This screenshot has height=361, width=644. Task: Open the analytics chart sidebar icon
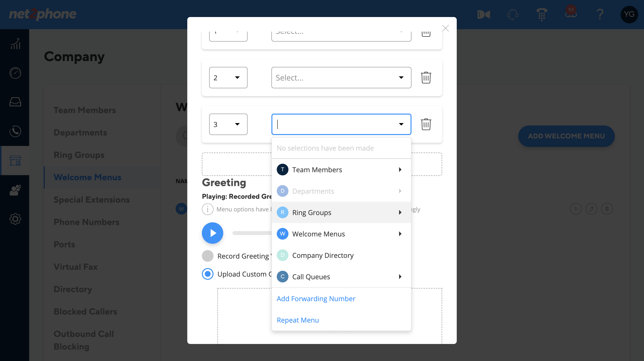tap(15, 44)
